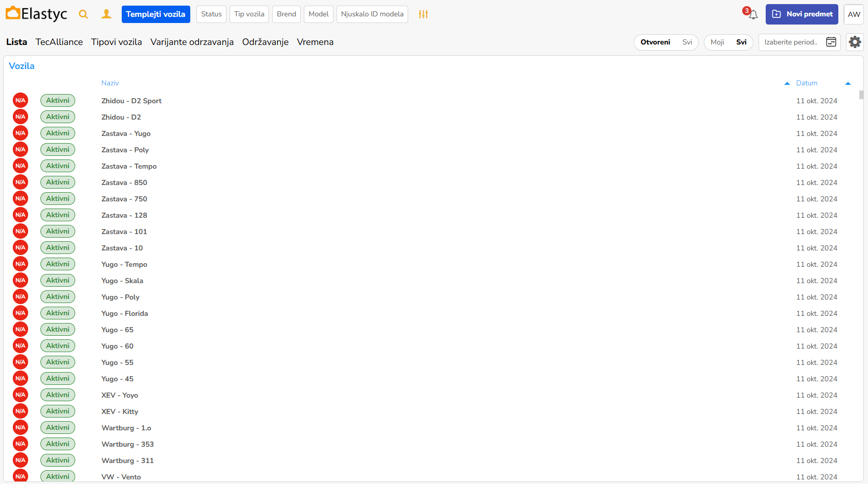Open the Wartburg - 1.o entry
The width and height of the screenshot is (868, 484).
(126, 428)
